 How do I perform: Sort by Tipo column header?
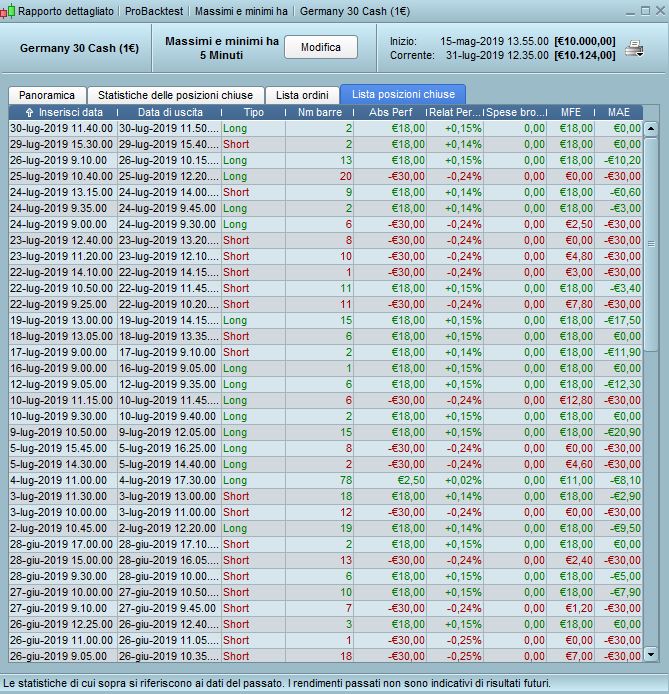(x=254, y=112)
